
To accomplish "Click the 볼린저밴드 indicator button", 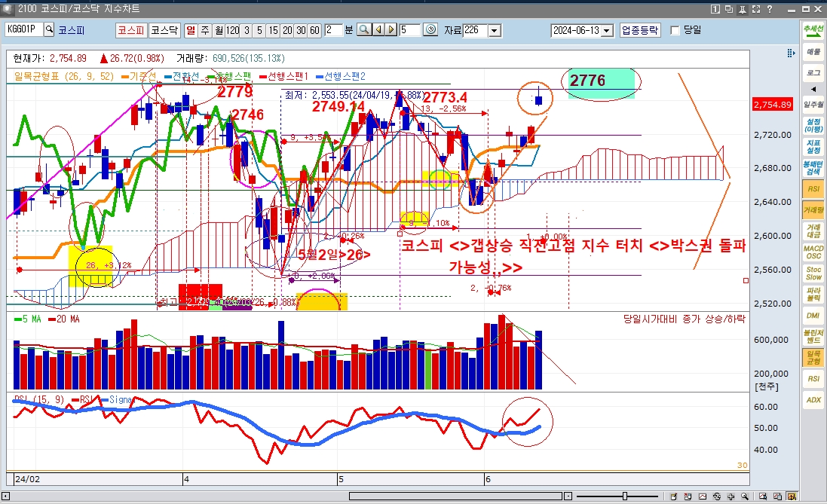I will point(813,336).
